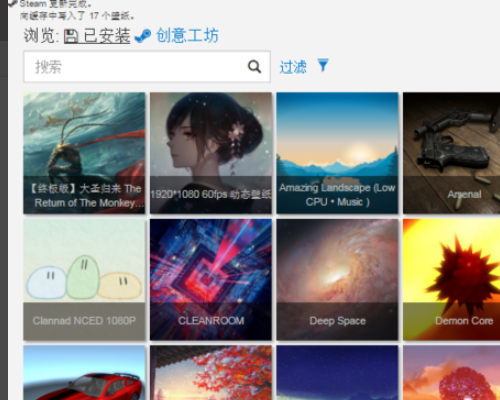Click the Steam logo beside 创意工坊

click(x=143, y=36)
